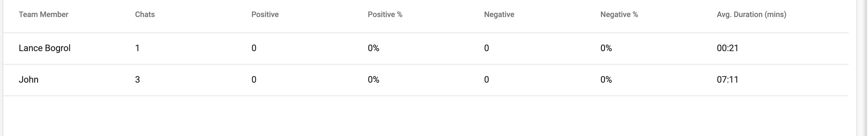Click John's chats count 3
Screen dimensions: 868x136
137,80
